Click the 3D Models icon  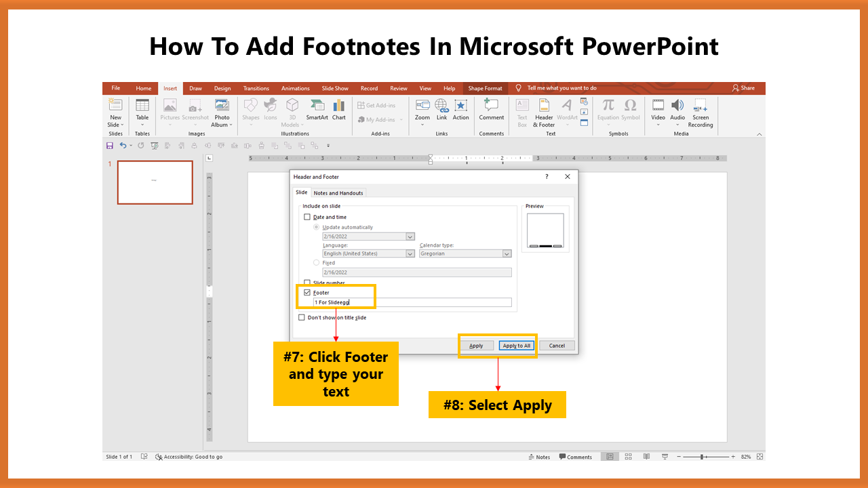click(292, 105)
